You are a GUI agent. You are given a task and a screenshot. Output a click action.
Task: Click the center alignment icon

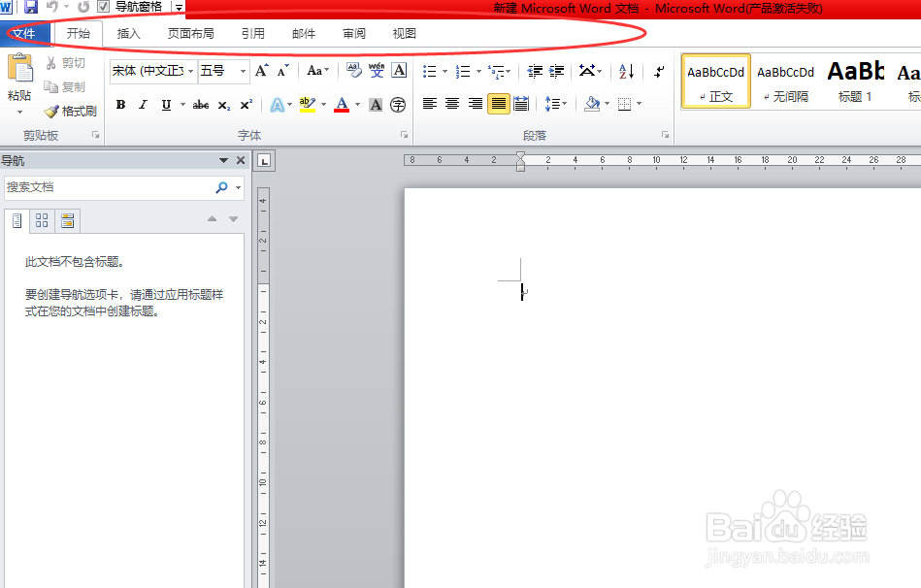tap(452, 104)
